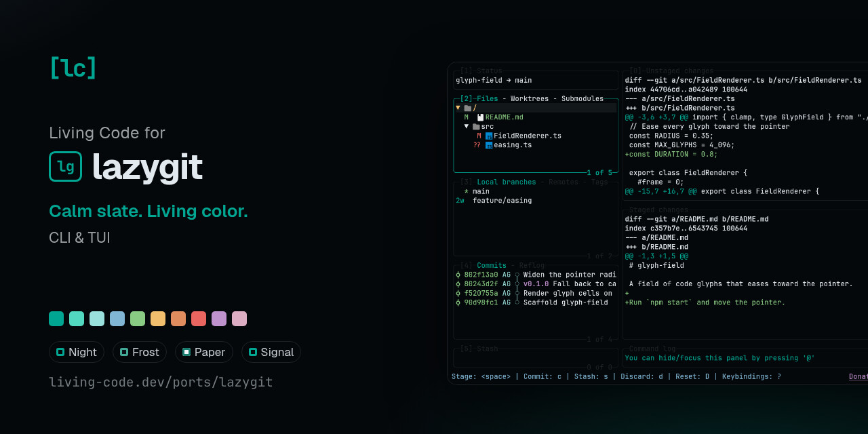Open the living-code.dev/ports/lazygit link

(161, 382)
